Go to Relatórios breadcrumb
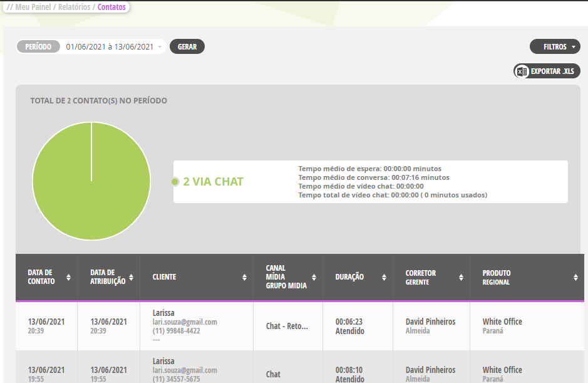 pyautogui.click(x=75, y=7)
